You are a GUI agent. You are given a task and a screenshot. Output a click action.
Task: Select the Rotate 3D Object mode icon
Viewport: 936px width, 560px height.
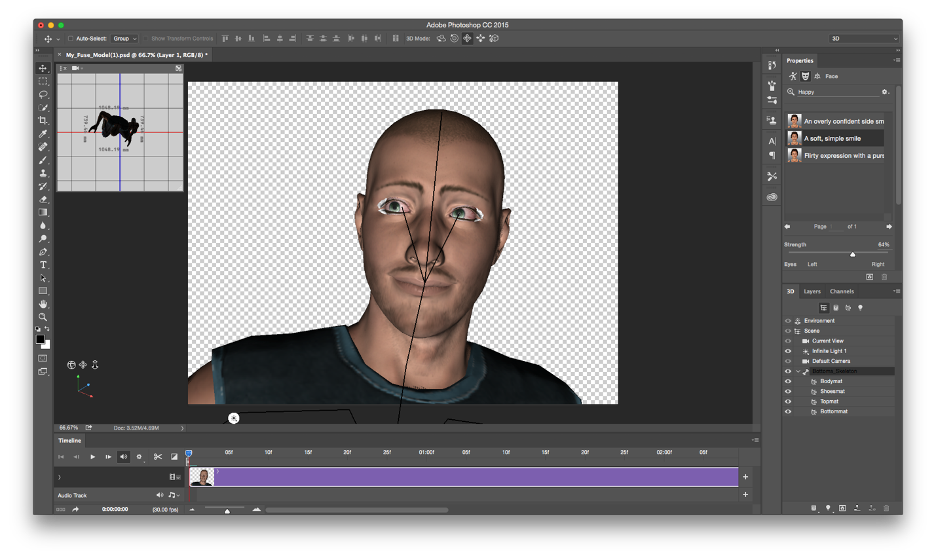coord(441,39)
